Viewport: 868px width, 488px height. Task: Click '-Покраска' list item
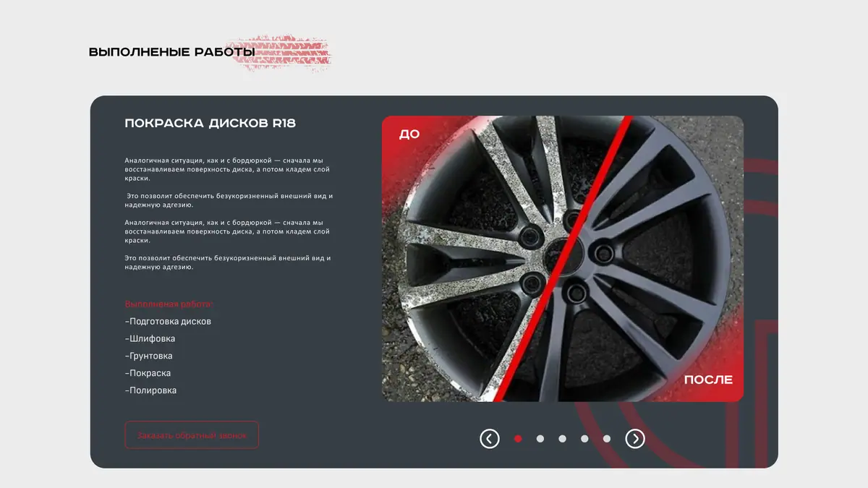pos(148,374)
